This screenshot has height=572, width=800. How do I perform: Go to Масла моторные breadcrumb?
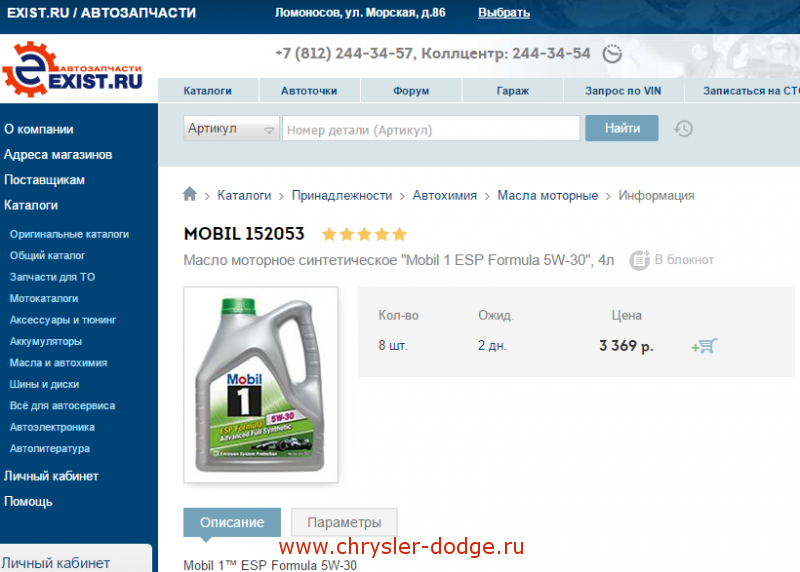pos(547,195)
